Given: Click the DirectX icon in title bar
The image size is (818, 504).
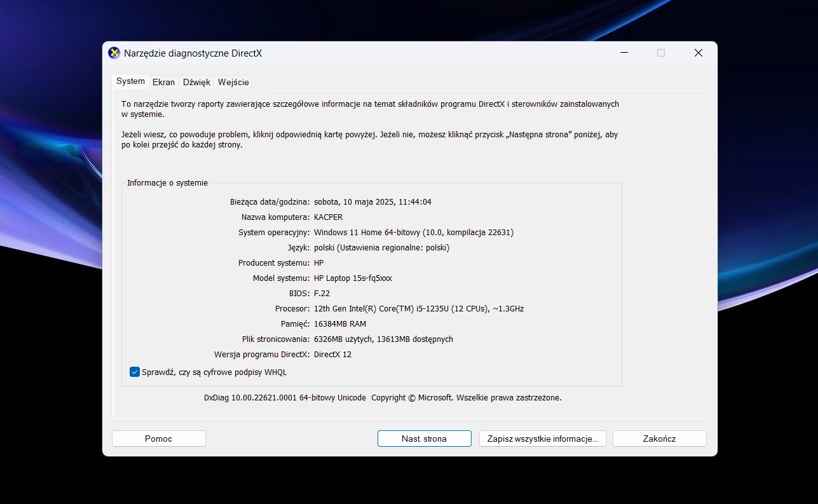Looking at the screenshot, I should 114,53.
